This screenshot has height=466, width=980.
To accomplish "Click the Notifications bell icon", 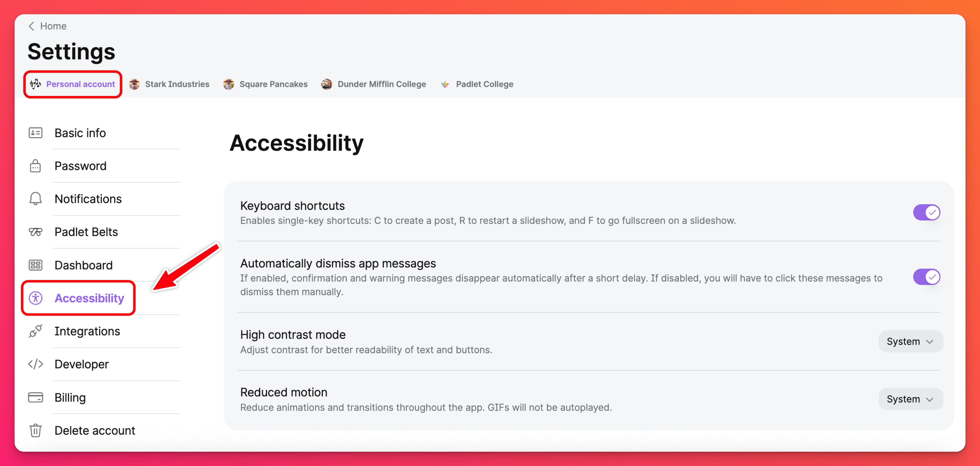I will [x=35, y=199].
